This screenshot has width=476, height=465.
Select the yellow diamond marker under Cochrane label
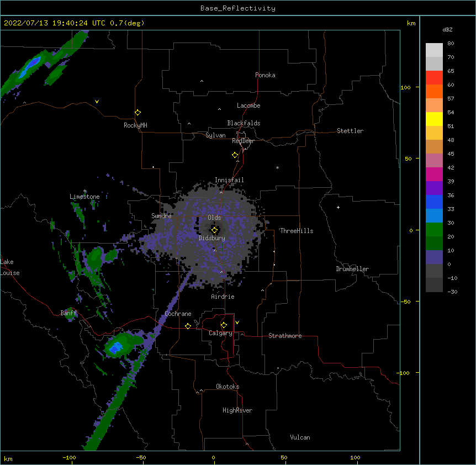click(x=188, y=326)
